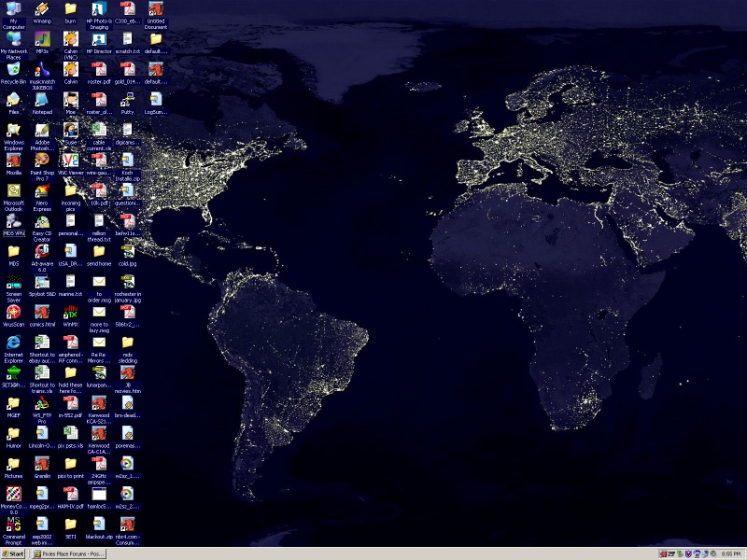Open Microsoft Outlook from the desktop

coord(13,190)
